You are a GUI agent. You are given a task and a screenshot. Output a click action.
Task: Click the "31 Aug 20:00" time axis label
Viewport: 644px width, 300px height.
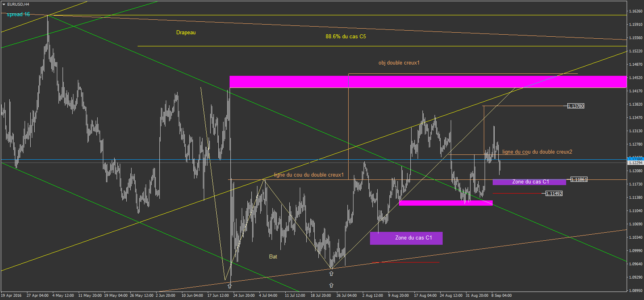click(477, 296)
